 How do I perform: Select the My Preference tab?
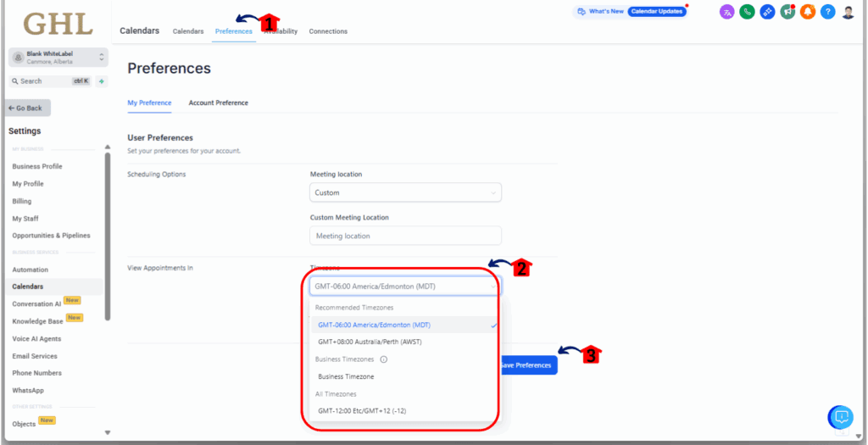coord(149,103)
